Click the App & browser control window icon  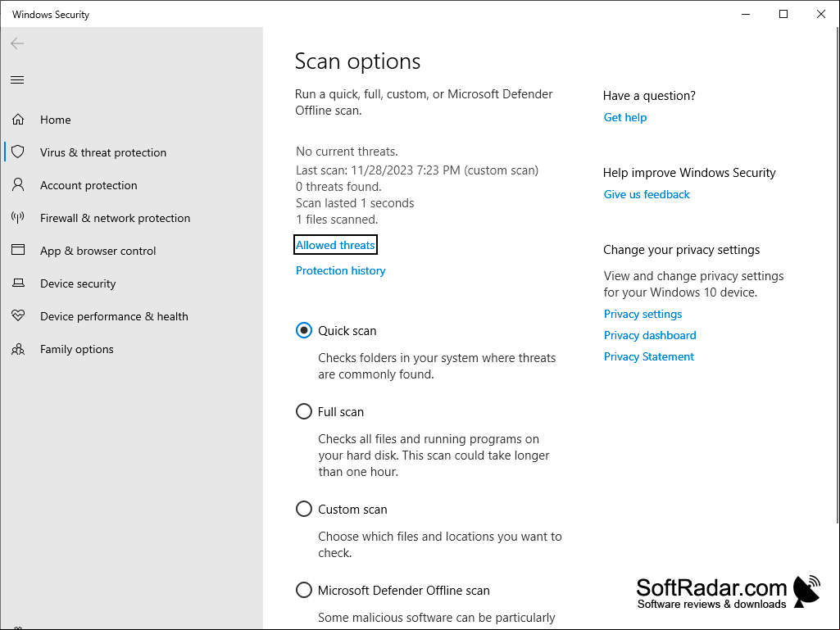point(18,250)
